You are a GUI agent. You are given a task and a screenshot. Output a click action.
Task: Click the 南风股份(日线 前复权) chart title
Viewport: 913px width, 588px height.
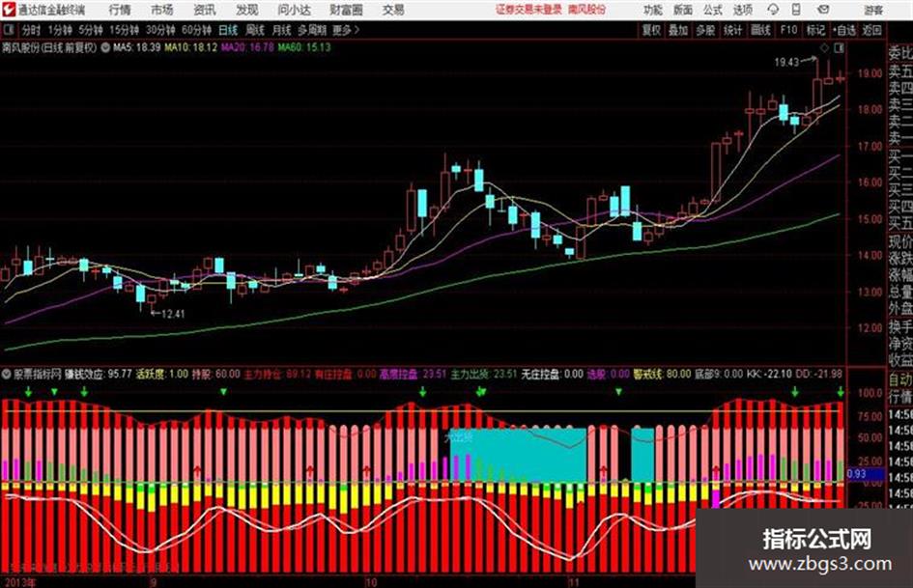[49, 47]
